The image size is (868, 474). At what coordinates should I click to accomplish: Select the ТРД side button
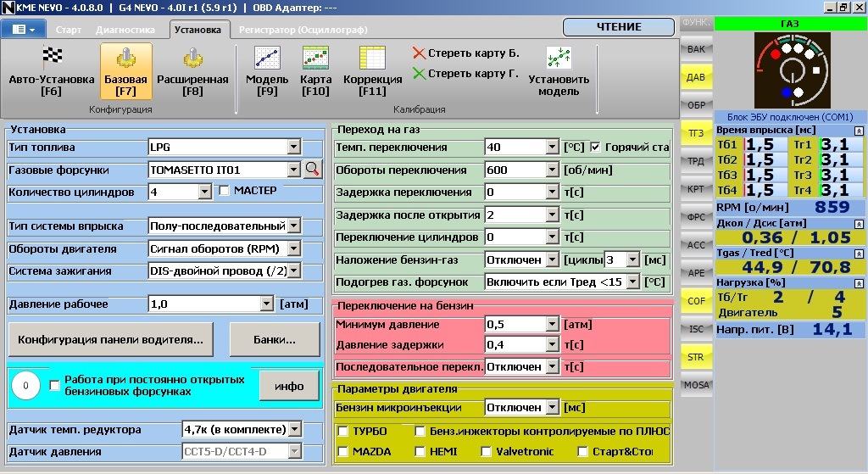click(x=696, y=161)
